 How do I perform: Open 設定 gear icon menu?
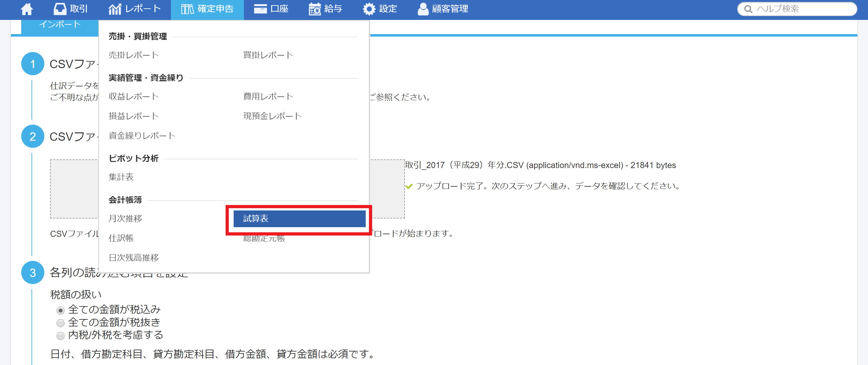[369, 9]
